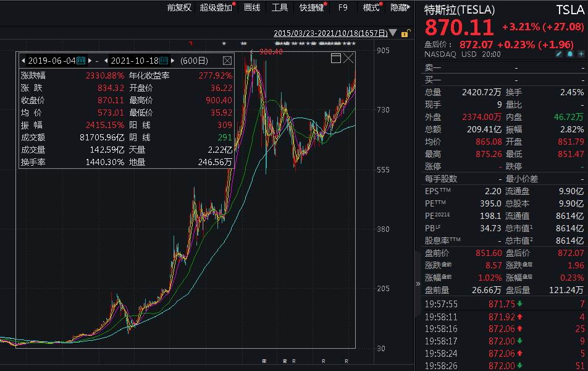
Task: Open the 快捷键 shortcuts menu
Action: tap(312, 7)
